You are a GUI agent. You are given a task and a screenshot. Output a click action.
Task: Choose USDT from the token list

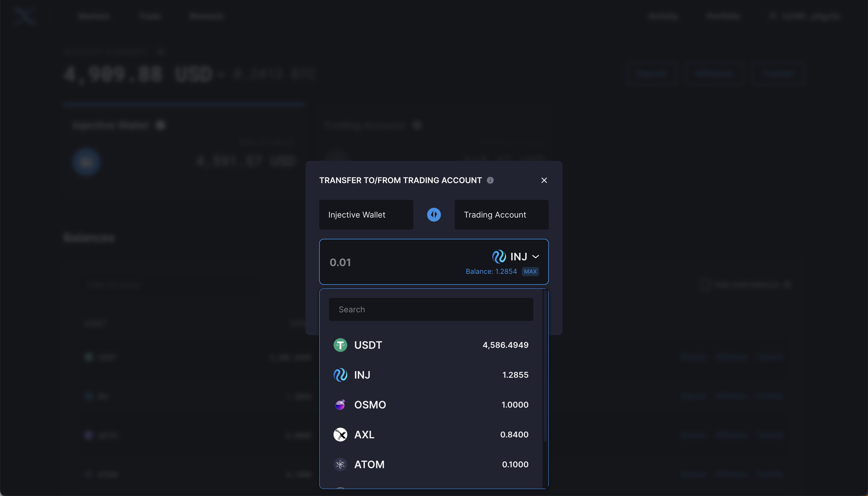coord(431,345)
